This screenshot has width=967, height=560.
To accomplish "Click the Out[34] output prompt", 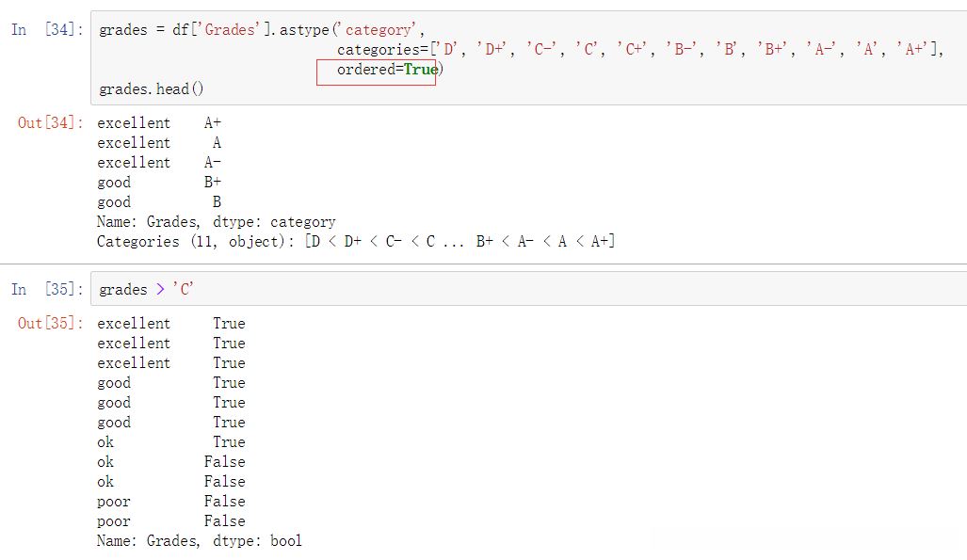I will click(x=50, y=123).
